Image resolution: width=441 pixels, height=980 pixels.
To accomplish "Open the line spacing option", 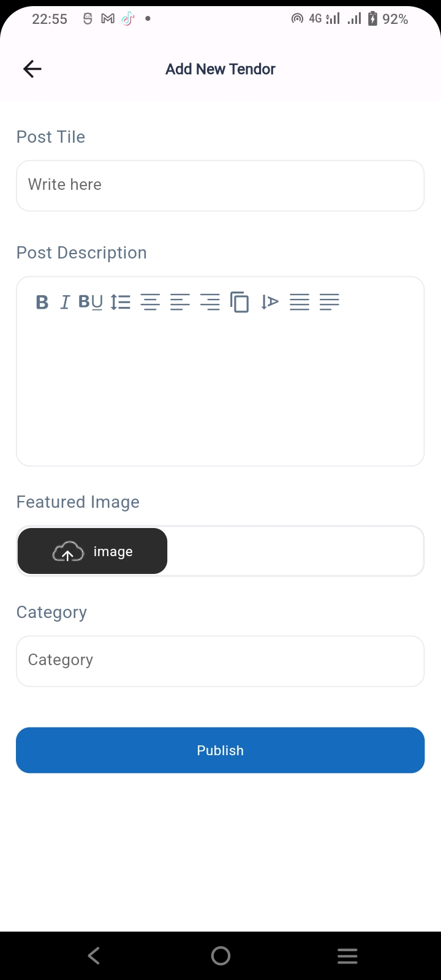I will 121,302.
